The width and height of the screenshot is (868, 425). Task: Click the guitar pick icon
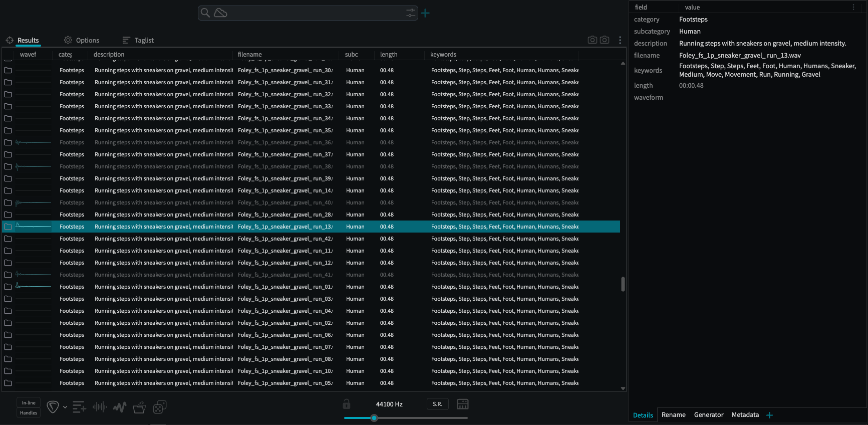click(x=53, y=407)
